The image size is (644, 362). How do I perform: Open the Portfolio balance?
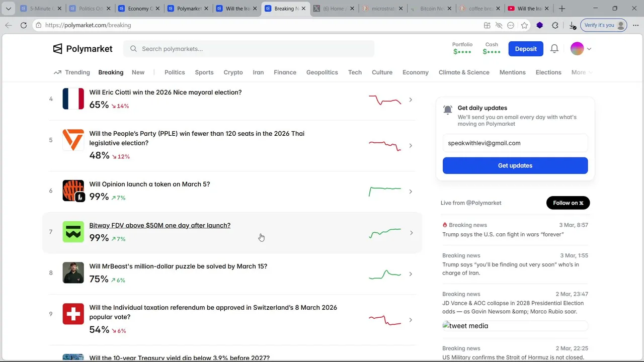coord(462,48)
